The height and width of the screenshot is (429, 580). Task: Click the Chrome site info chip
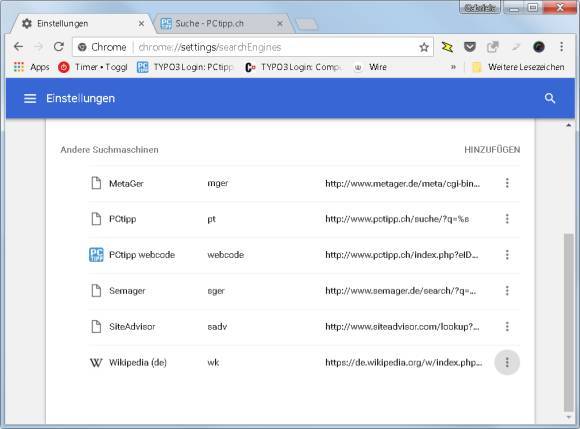coord(102,47)
